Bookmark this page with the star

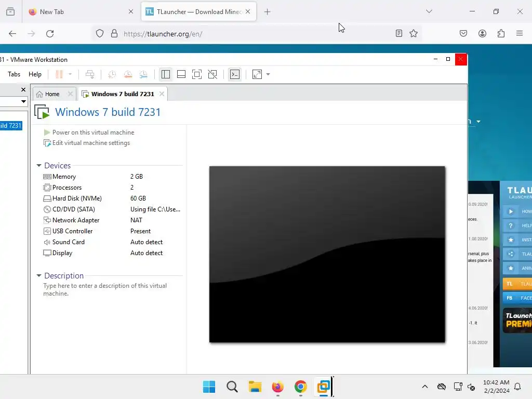[x=413, y=33]
